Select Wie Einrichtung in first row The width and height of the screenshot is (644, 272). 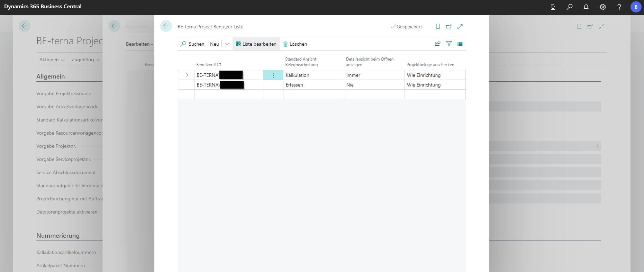(x=435, y=75)
